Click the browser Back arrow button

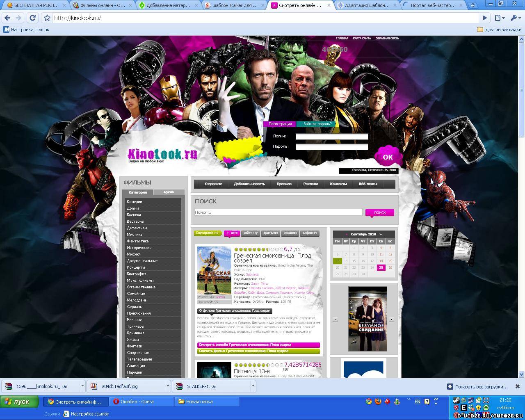[x=7, y=18]
